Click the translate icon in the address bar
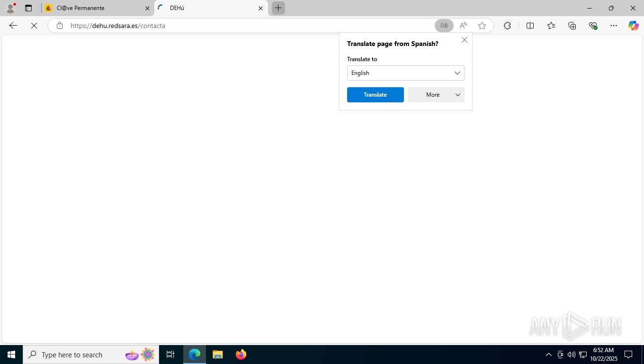The height and width of the screenshot is (364, 644). [444, 26]
